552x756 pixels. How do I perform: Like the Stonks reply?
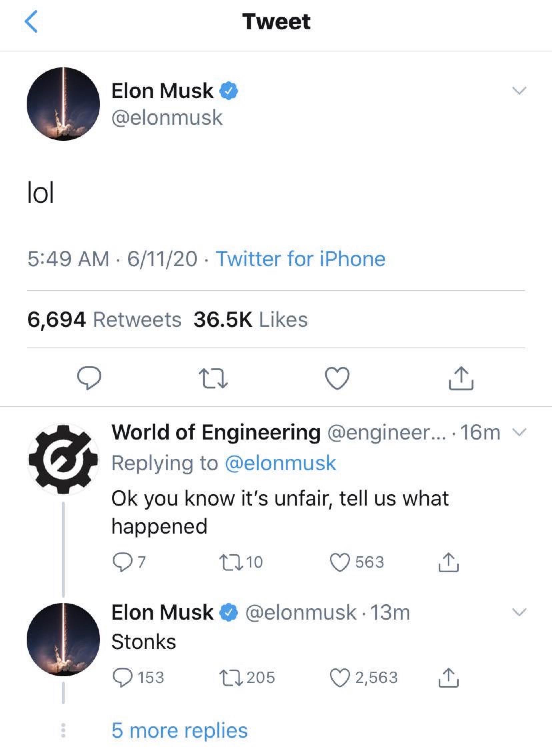(x=340, y=677)
